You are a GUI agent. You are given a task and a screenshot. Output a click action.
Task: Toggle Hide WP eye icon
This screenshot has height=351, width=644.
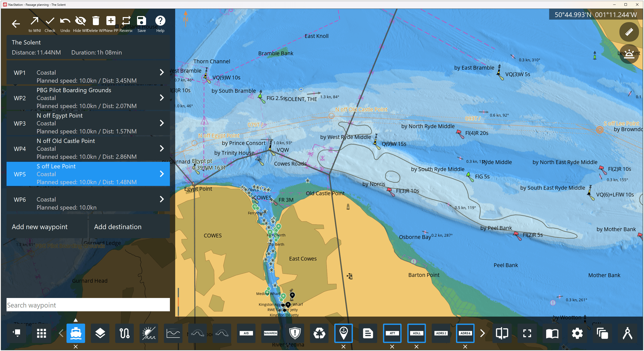[x=81, y=21]
